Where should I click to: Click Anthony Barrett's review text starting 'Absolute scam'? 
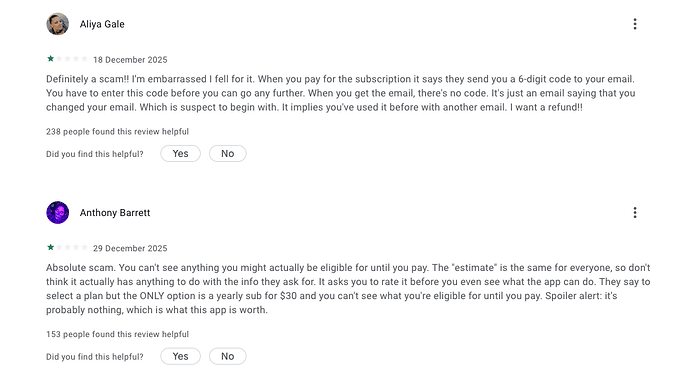pyautogui.click(x=348, y=289)
